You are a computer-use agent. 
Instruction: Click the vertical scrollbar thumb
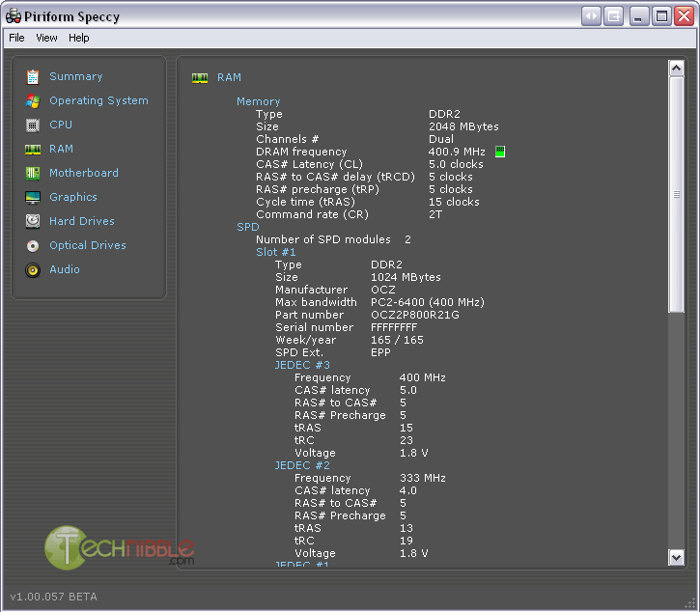pyautogui.click(x=676, y=195)
